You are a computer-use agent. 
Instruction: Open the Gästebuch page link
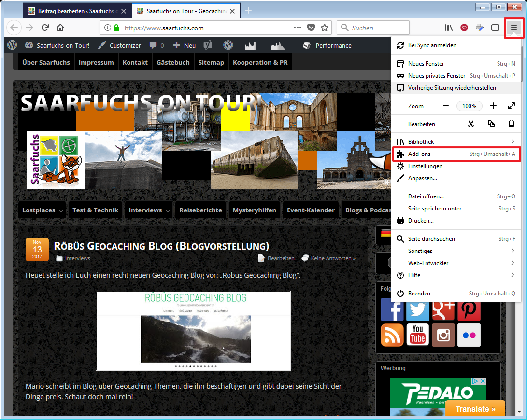(x=173, y=62)
